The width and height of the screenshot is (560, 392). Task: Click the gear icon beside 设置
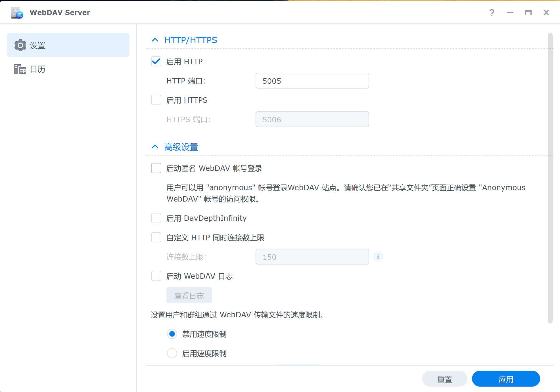[x=20, y=45]
